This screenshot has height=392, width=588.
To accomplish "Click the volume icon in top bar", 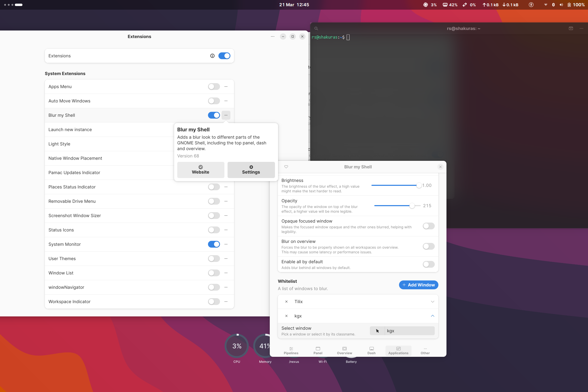I will pos(561,5).
